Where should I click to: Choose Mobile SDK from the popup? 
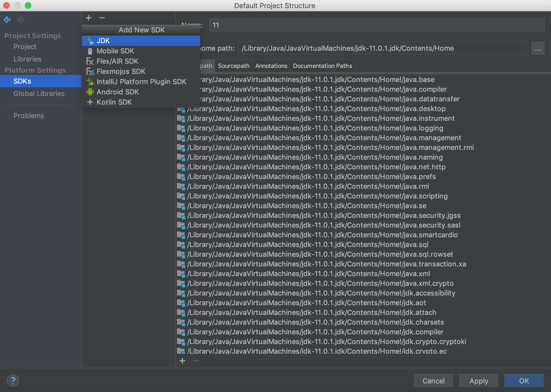(x=141, y=51)
